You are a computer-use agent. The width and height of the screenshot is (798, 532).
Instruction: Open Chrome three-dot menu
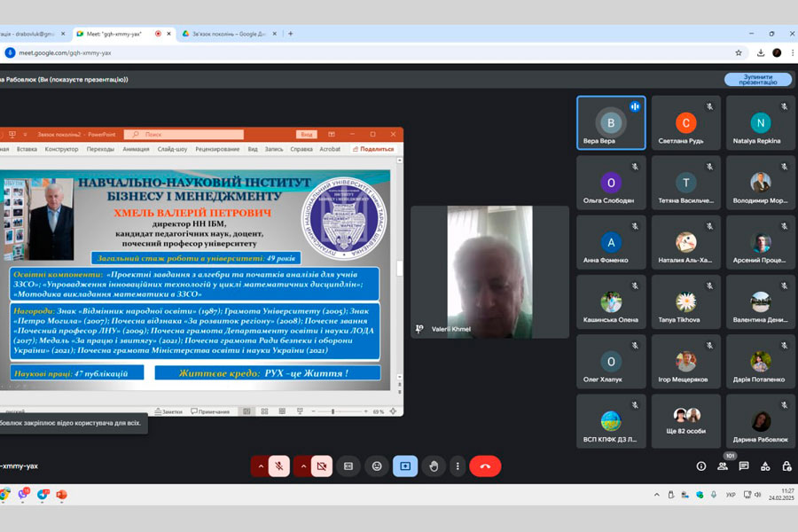click(x=793, y=52)
